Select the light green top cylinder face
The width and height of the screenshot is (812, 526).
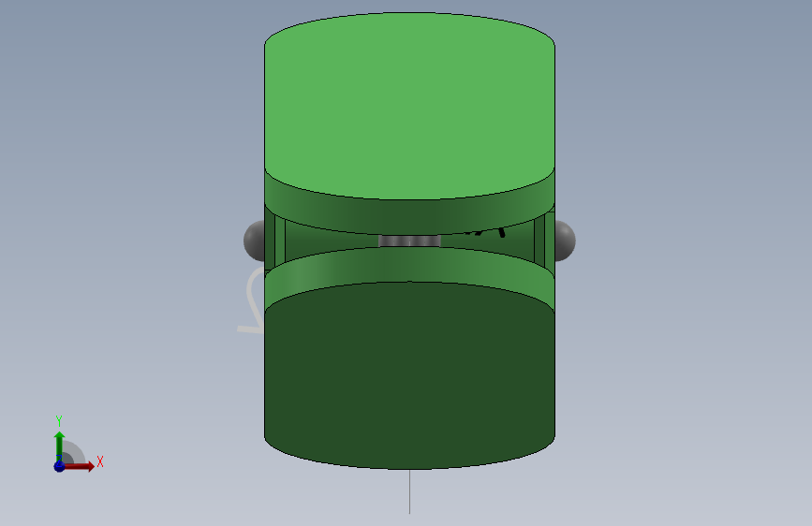point(409,104)
